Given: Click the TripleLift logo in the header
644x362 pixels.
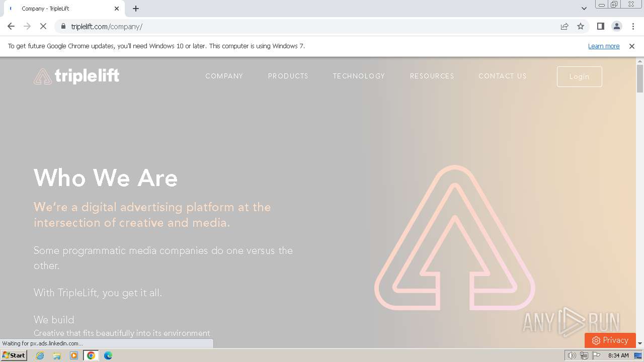Looking at the screenshot, I should 76,76.
